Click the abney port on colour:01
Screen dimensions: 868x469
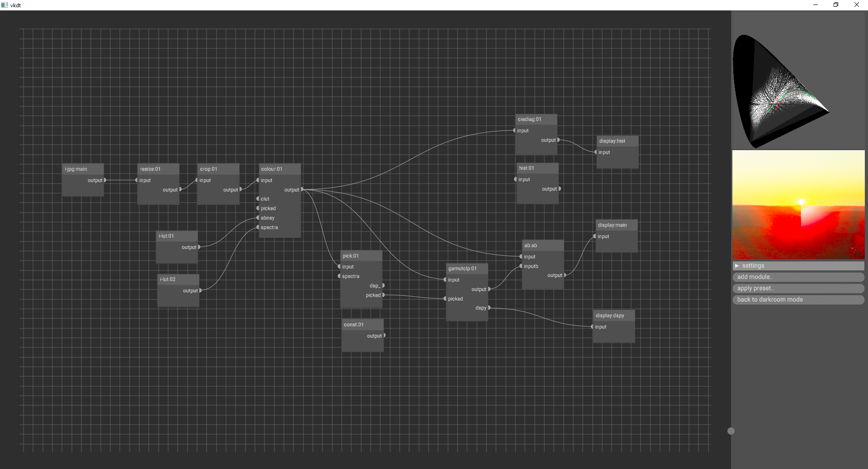258,218
